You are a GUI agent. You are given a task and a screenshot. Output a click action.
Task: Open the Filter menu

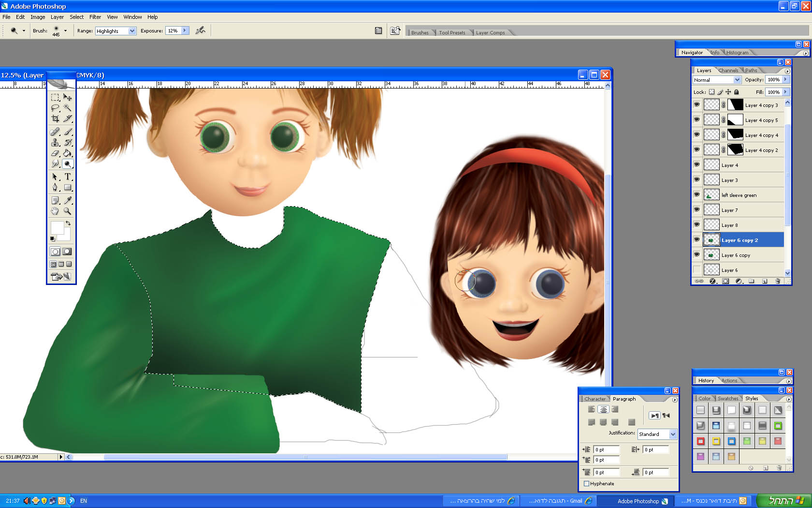pos(95,17)
